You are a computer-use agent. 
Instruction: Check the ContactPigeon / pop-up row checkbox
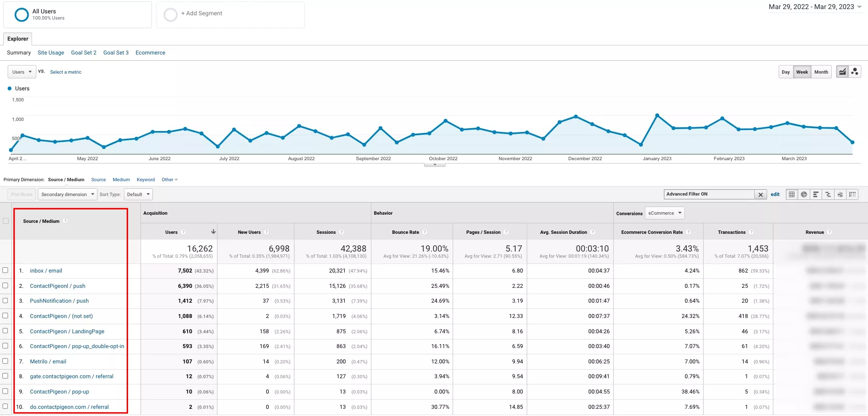coord(5,391)
